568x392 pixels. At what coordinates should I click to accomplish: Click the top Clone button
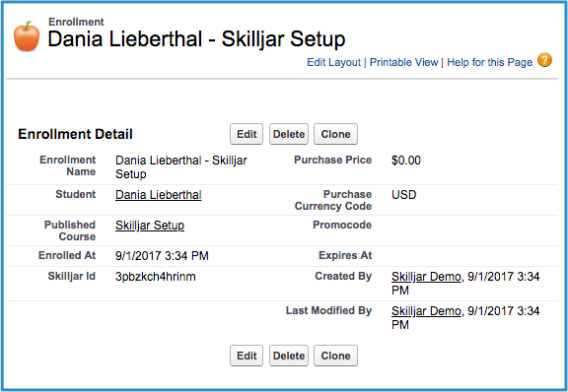coord(335,134)
